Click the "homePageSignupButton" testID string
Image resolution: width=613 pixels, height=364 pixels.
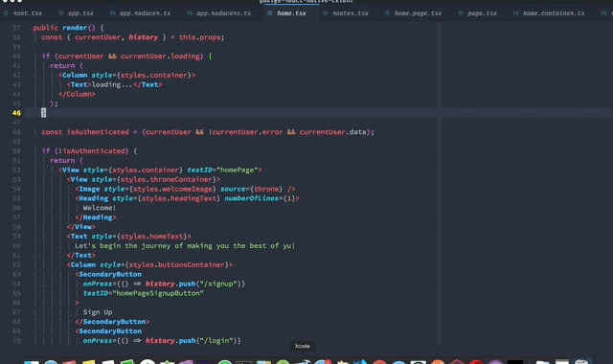tap(158, 293)
